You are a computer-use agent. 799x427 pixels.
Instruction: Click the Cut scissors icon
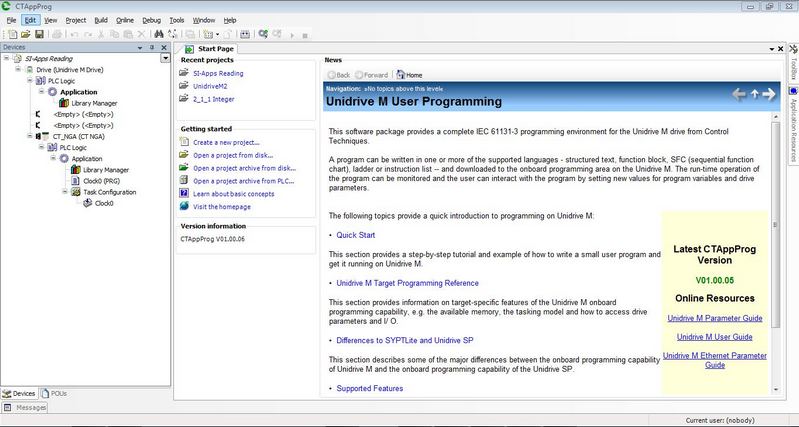pos(101,34)
